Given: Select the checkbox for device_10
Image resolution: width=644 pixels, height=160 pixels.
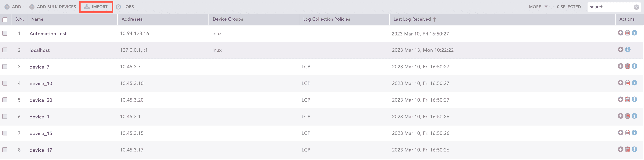Looking at the screenshot, I should pyautogui.click(x=5, y=83).
